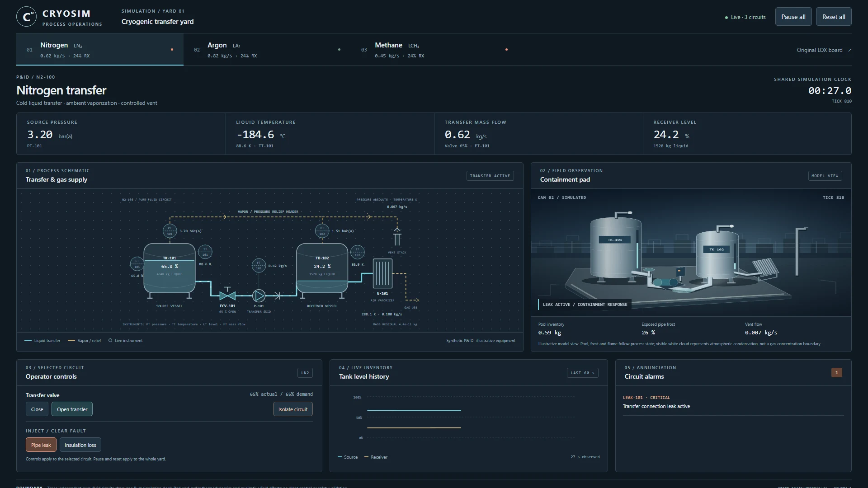Screen dimensions: 868x488
Task: Select the FT-101 mass flow instrument bubble
Action: pos(259,265)
